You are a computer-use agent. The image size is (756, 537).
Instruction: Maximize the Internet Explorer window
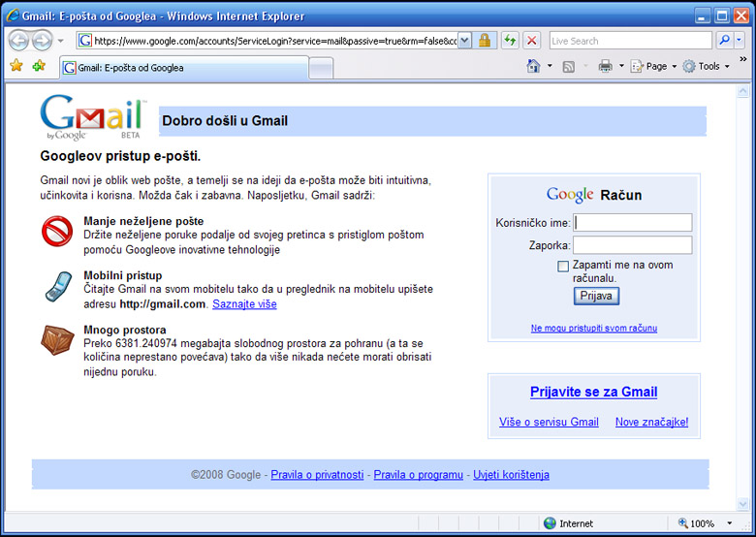722,16
